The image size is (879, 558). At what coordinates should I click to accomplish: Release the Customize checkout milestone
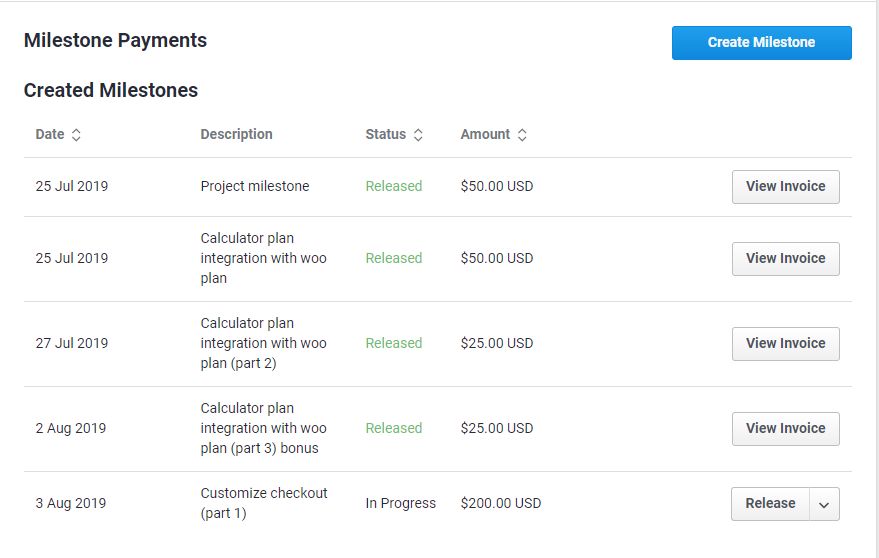pos(770,504)
